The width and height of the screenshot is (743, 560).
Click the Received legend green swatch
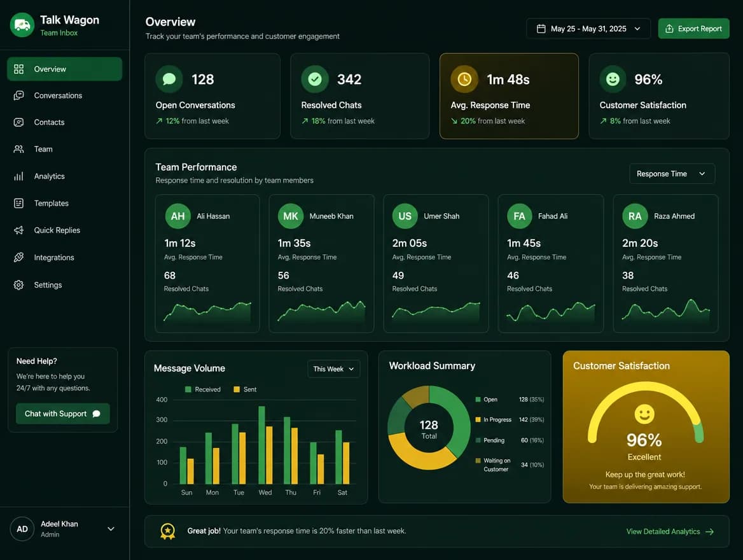click(188, 389)
